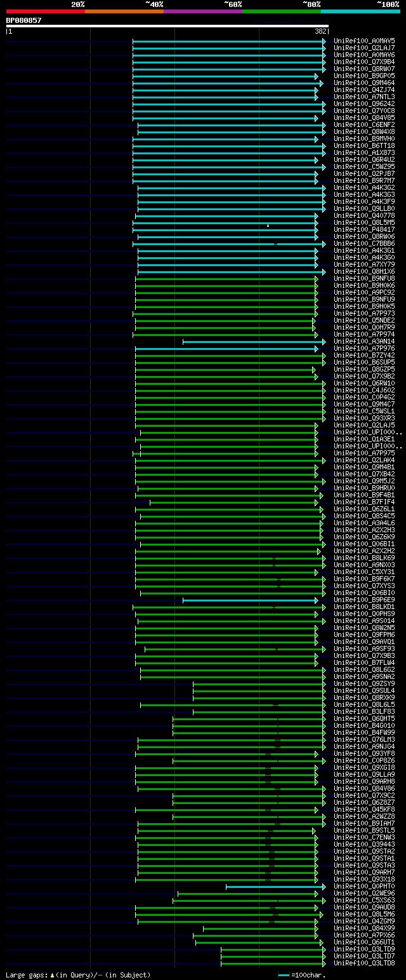The width and height of the screenshot is (406, 980).
Task: Click subject label UniRef100_A7NTL3
Action: pyautogui.click(x=364, y=97)
